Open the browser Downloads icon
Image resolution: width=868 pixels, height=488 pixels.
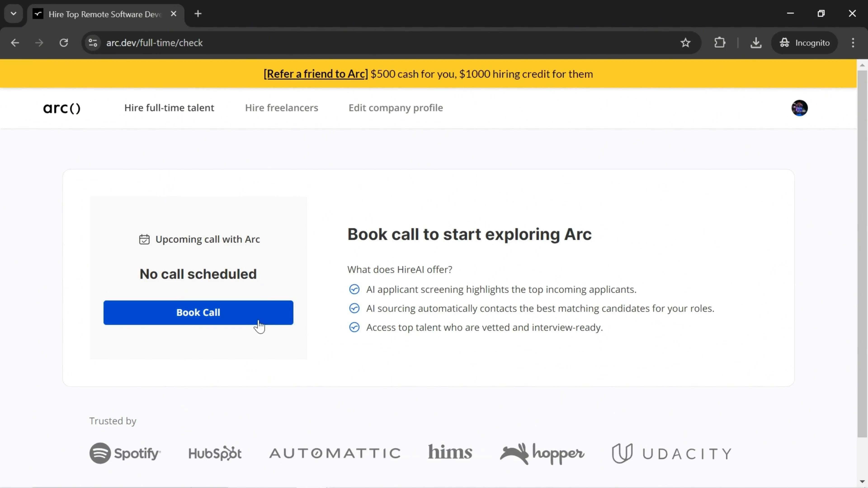(x=756, y=43)
